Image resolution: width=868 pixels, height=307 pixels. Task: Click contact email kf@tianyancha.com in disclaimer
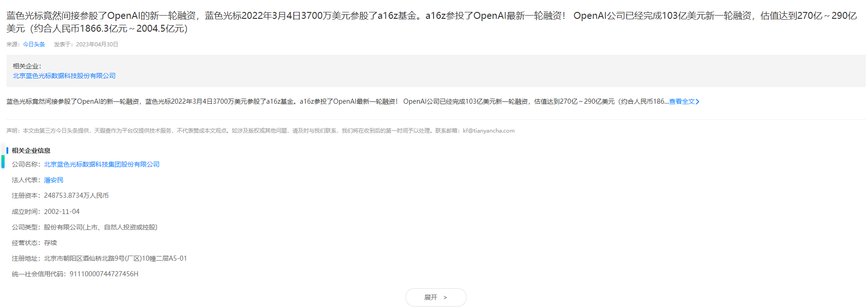click(x=489, y=131)
